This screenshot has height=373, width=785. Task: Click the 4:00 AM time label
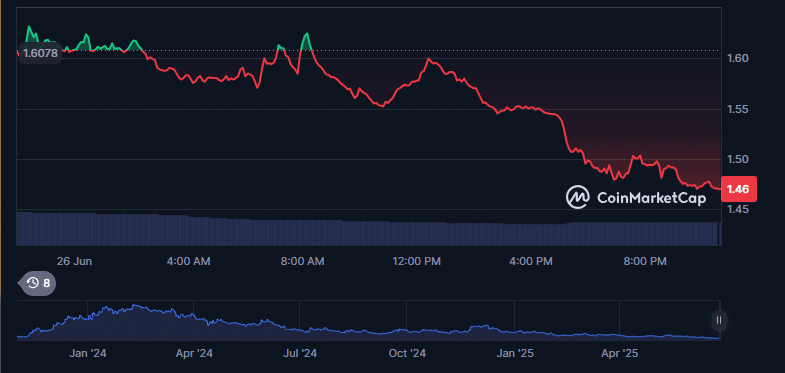tap(188, 261)
